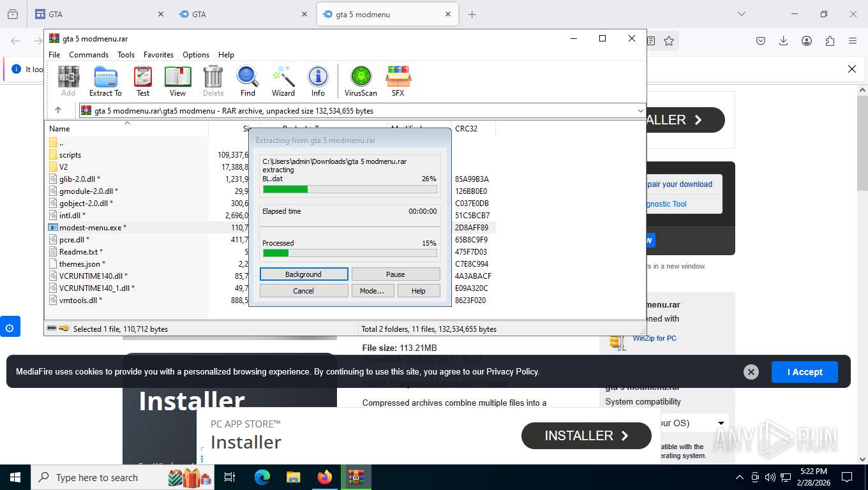Expand the archive path dropdown arrow

click(x=641, y=111)
